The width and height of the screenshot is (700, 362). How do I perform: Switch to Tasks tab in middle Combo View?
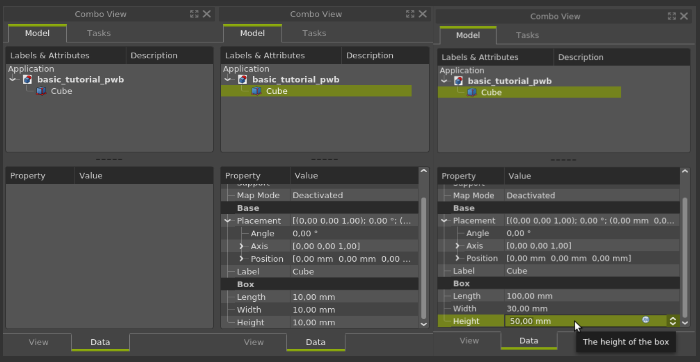(x=314, y=33)
